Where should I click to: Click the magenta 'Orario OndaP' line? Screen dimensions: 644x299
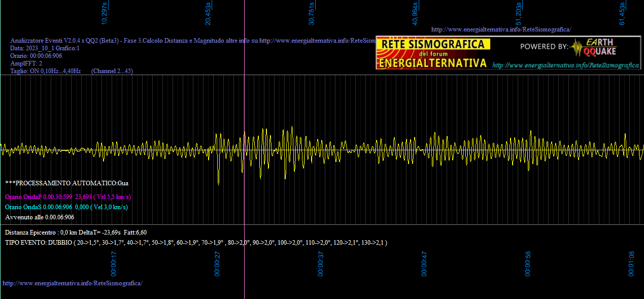pyautogui.click(x=68, y=196)
